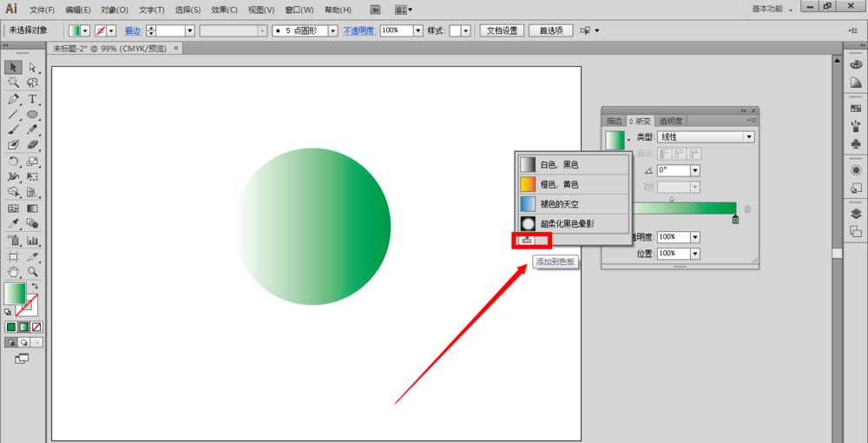
Task: Select the Hand tool
Action: (x=13, y=272)
